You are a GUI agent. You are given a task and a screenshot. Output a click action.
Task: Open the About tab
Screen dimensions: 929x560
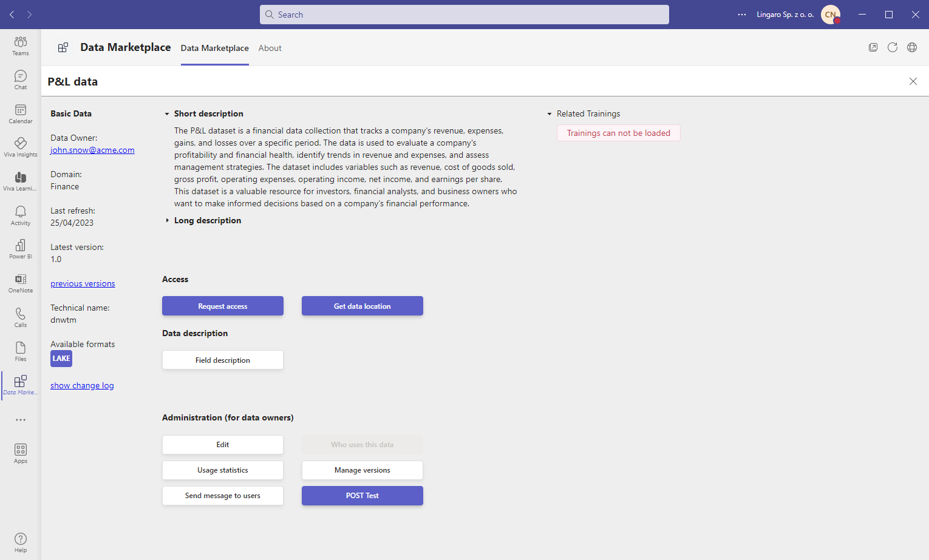[x=270, y=48]
